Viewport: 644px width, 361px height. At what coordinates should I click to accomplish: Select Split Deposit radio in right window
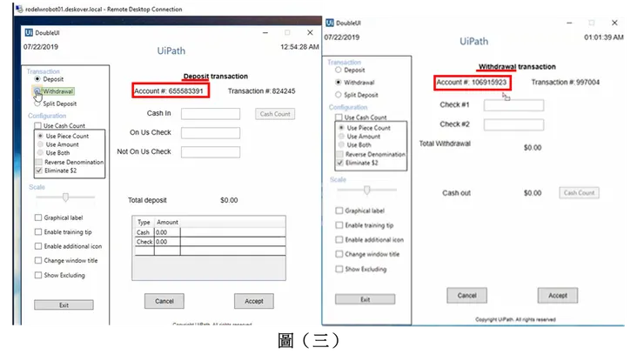tap(338, 95)
